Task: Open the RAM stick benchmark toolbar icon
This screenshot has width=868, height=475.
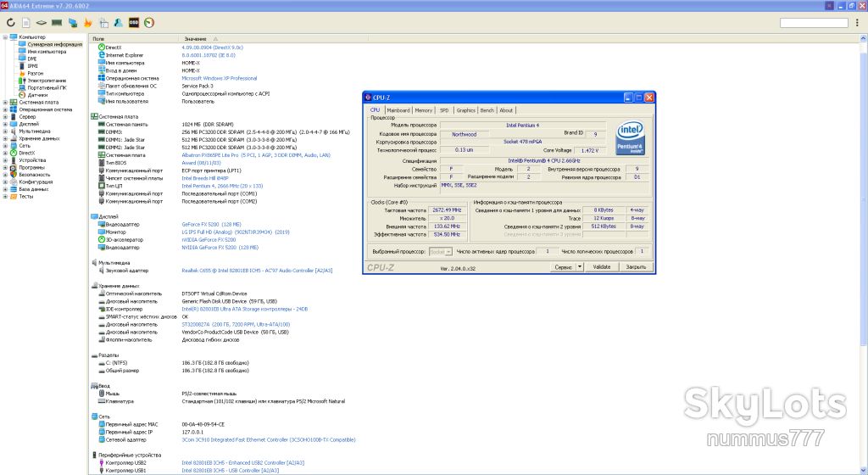Action: click(x=57, y=23)
